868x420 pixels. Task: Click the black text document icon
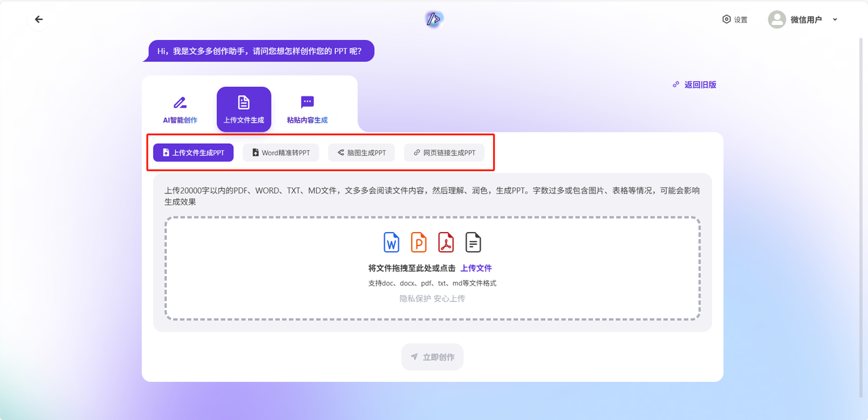point(473,242)
